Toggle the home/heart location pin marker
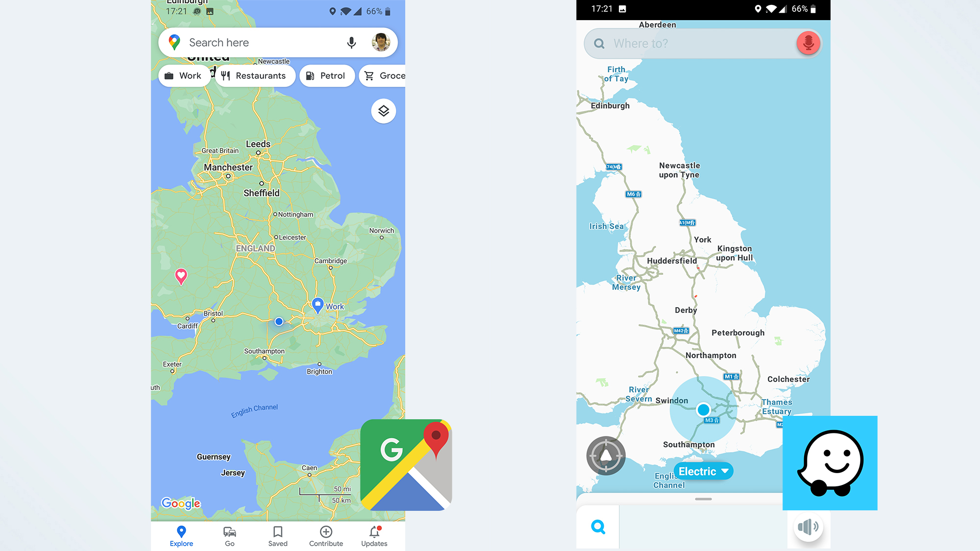 pyautogui.click(x=180, y=276)
